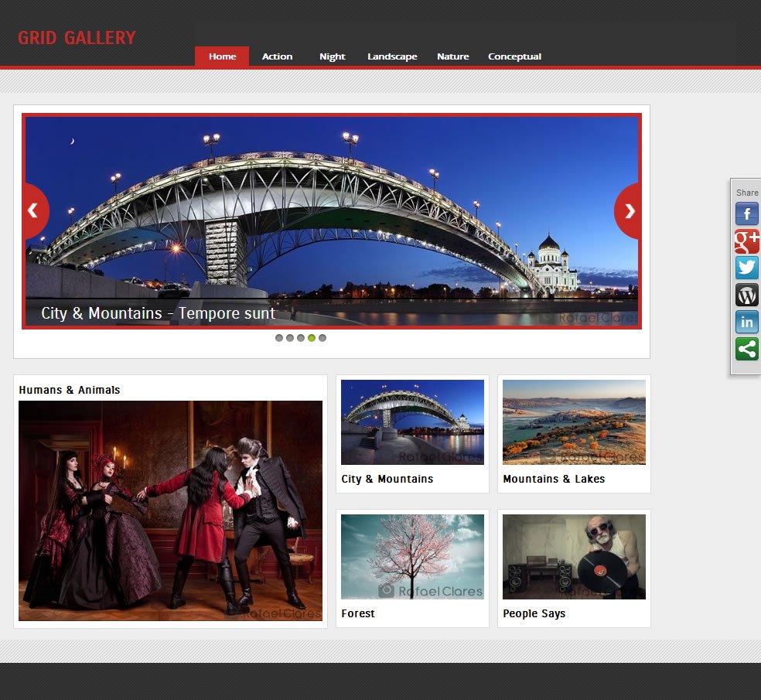Open the Action menu item
The width and height of the screenshot is (761, 700).
(277, 56)
